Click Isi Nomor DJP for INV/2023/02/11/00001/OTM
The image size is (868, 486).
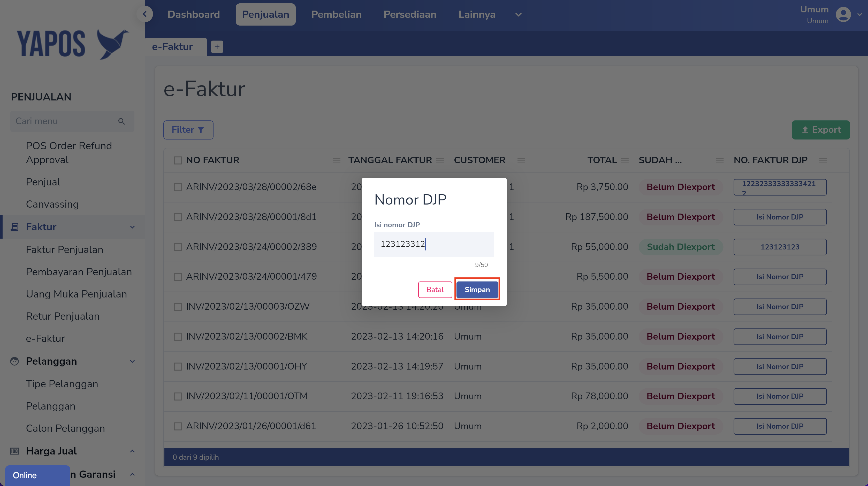coord(780,396)
